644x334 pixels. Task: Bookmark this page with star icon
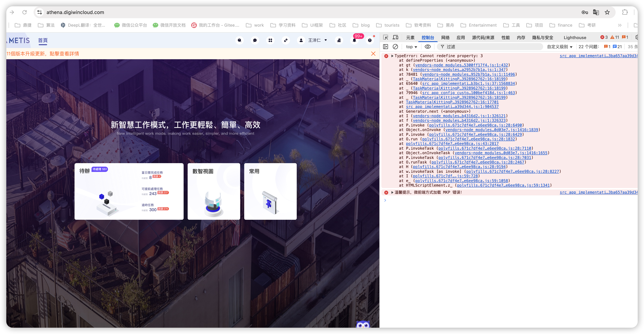607,12
